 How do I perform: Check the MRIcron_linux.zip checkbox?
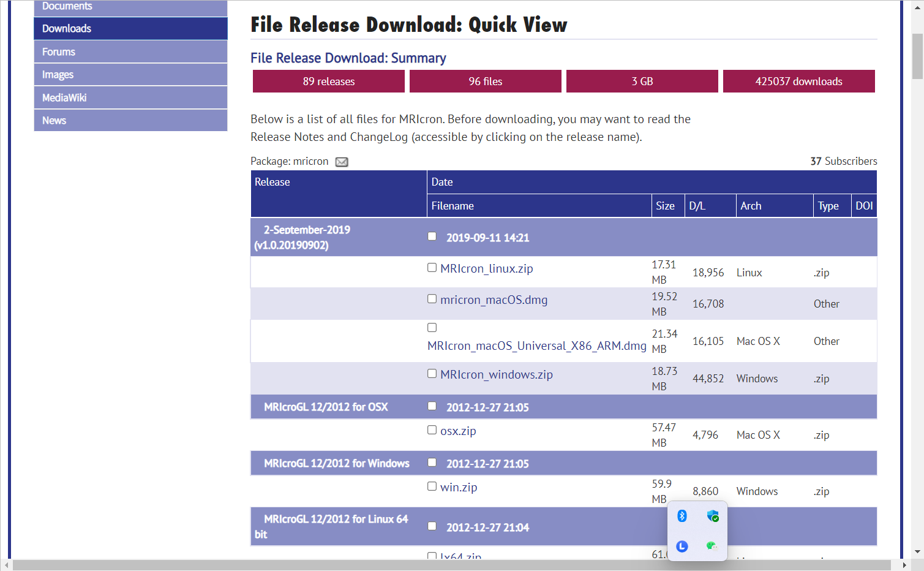tap(432, 268)
